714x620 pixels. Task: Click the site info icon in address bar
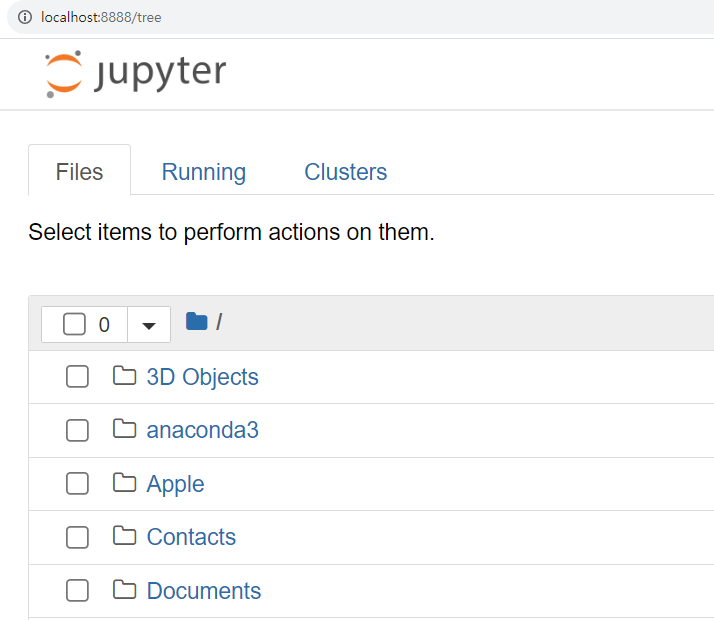pos(25,17)
